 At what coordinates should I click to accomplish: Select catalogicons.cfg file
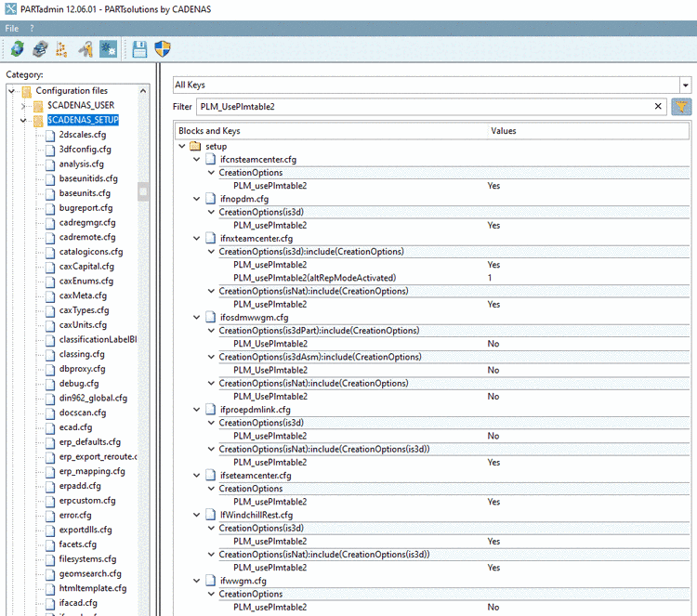click(x=91, y=252)
